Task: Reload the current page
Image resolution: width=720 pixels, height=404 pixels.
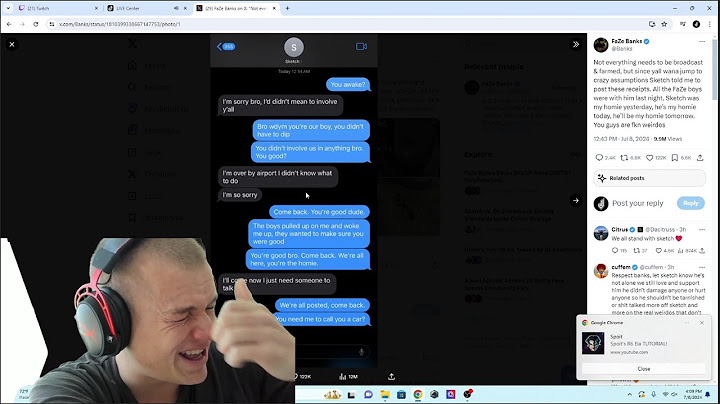Action: pos(36,24)
